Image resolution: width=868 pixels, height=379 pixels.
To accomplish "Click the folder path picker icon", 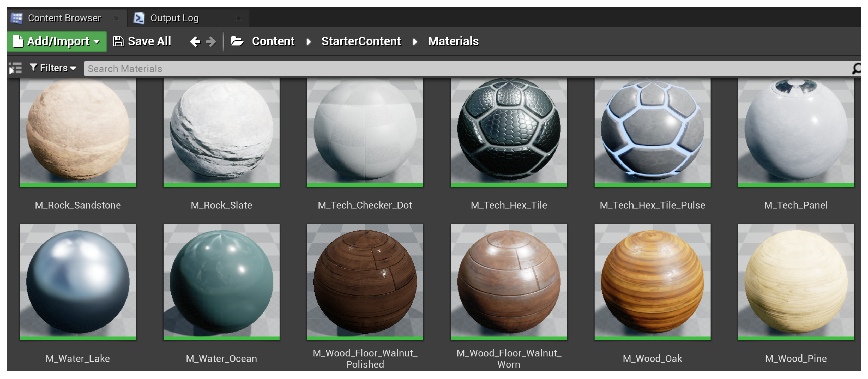I will 237,41.
